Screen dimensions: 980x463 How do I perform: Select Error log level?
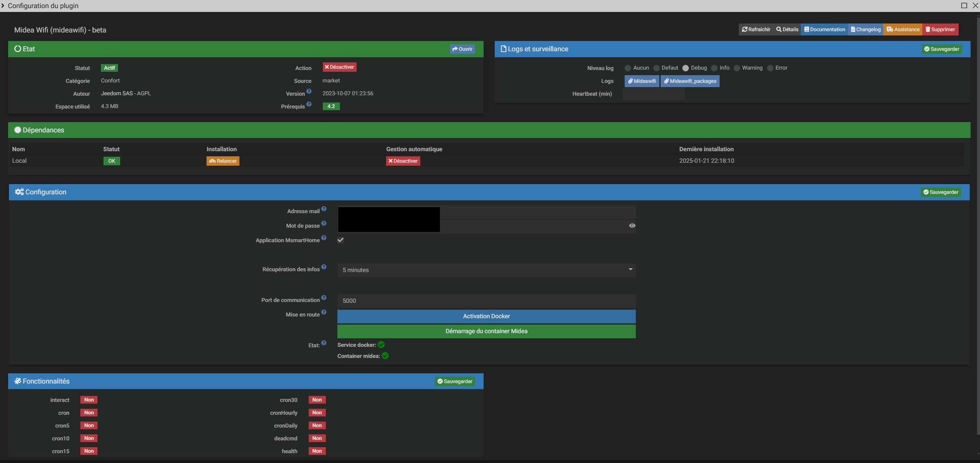(770, 68)
